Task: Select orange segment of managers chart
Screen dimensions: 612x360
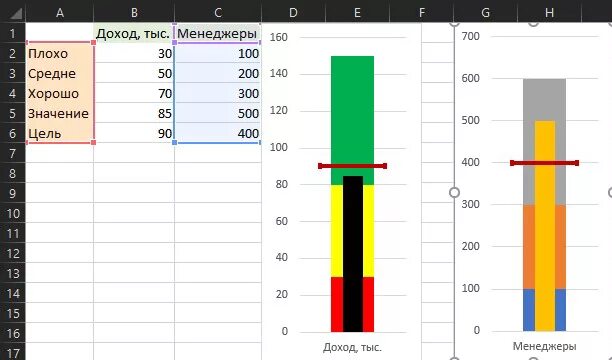Action: [528, 247]
